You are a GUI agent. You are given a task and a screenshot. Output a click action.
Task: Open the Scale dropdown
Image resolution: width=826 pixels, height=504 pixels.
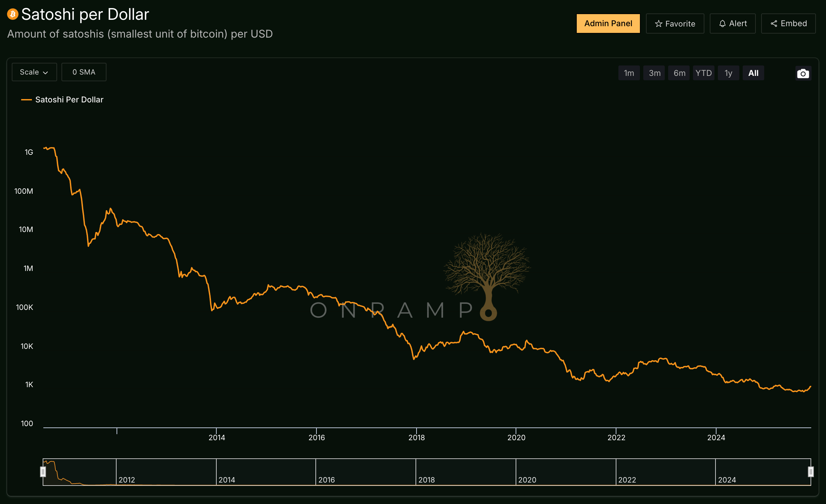(x=34, y=72)
